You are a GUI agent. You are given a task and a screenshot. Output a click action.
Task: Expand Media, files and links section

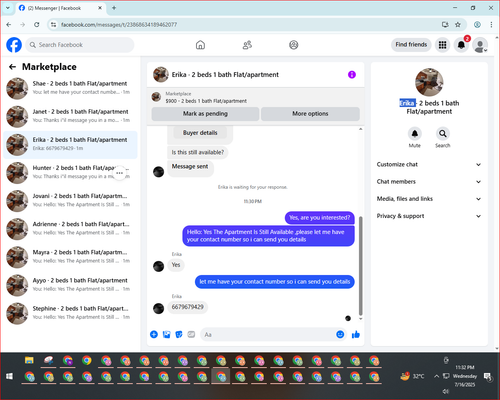(x=429, y=199)
